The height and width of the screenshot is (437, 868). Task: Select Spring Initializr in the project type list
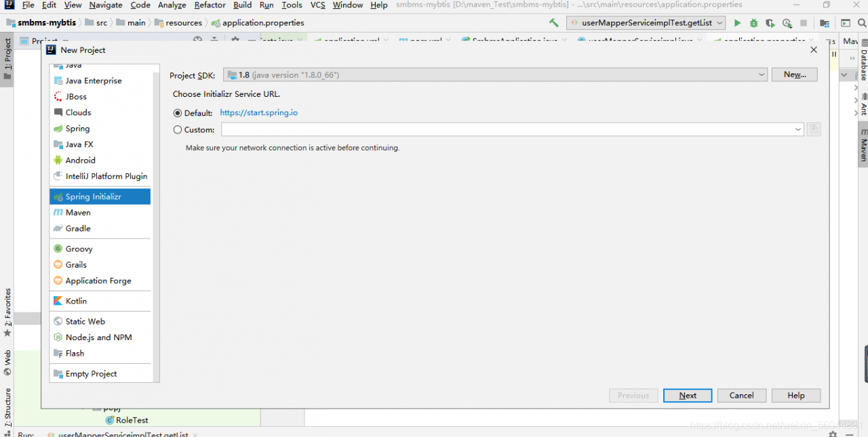click(x=100, y=196)
